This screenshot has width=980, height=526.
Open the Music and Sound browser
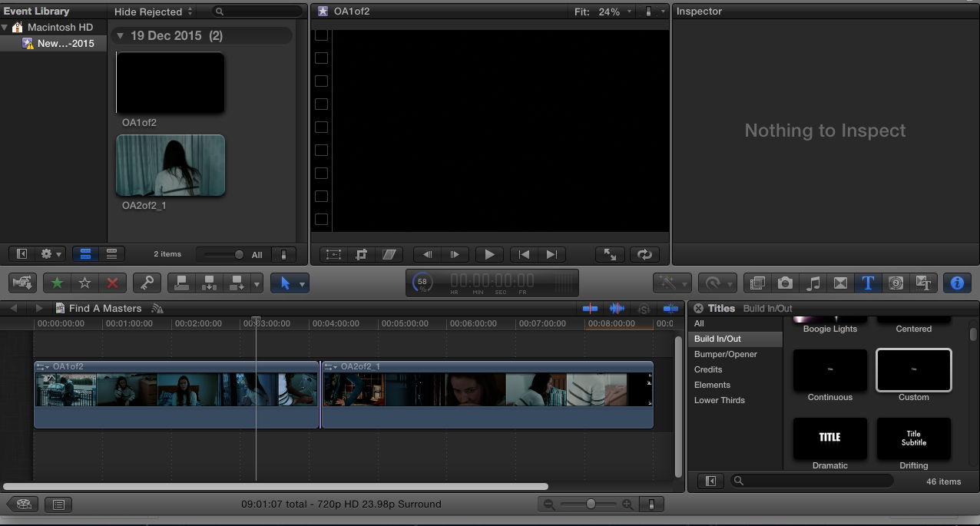pyautogui.click(x=813, y=283)
